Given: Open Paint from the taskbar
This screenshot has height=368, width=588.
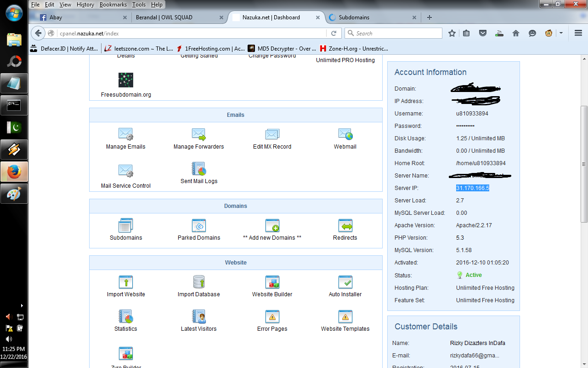Looking at the screenshot, I should coord(14,194).
